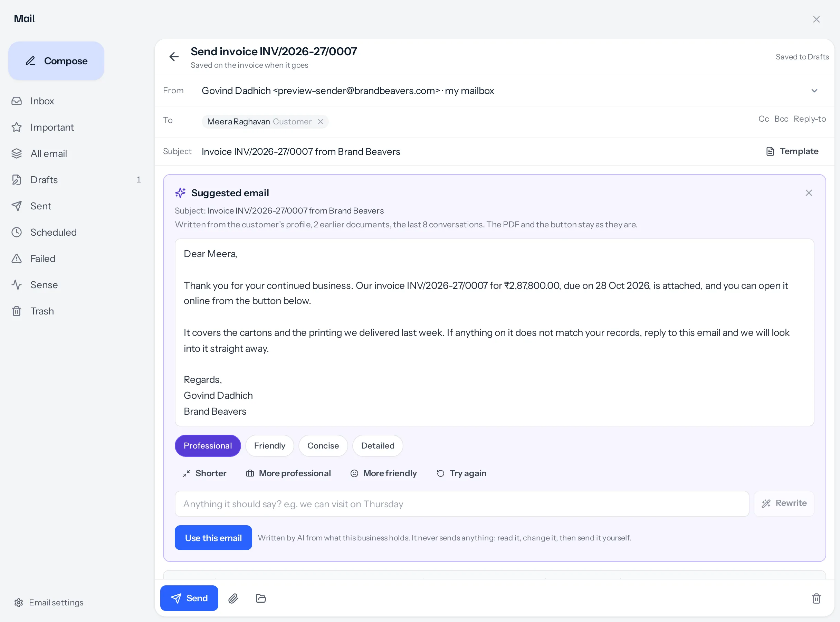Image resolution: width=840 pixels, height=622 pixels.
Task: Make the email Shorter
Action: click(205, 474)
